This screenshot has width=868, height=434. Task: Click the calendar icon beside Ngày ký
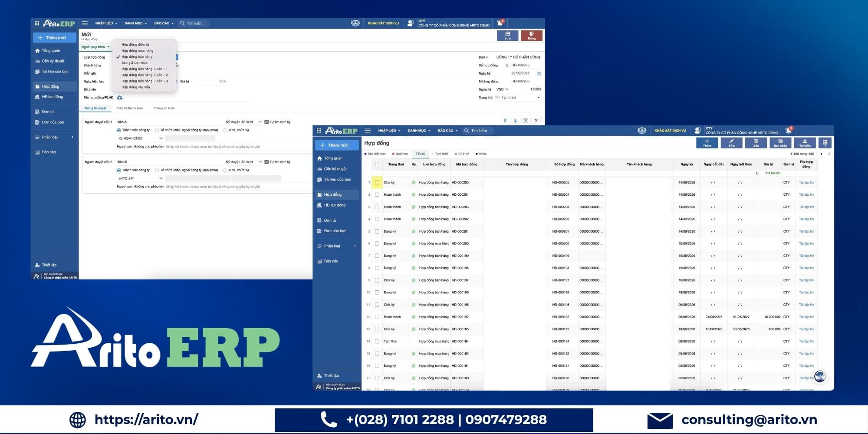tap(539, 73)
